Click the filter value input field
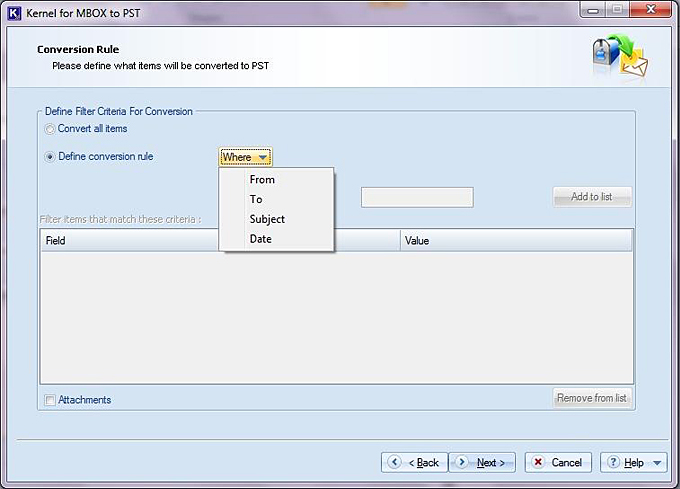This screenshot has width=680, height=489. [417, 197]
